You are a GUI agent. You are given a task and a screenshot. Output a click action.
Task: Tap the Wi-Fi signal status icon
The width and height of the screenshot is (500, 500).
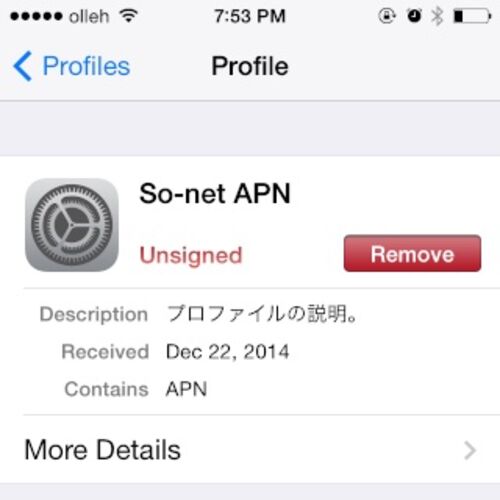click(129, 16)
